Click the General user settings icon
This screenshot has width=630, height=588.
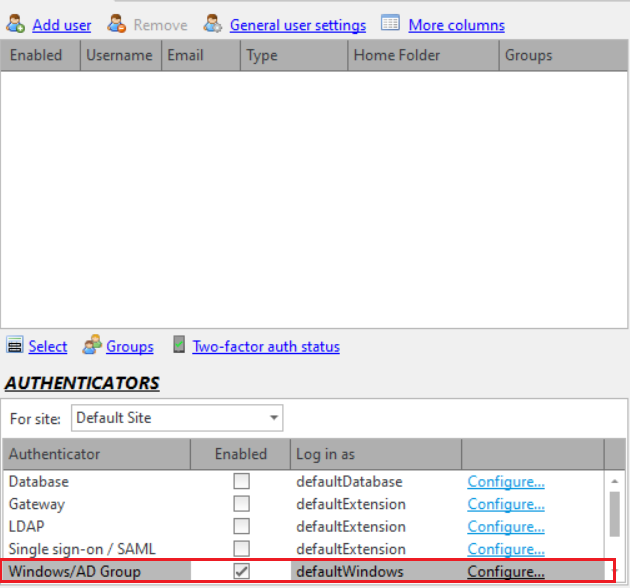(213, 24)
